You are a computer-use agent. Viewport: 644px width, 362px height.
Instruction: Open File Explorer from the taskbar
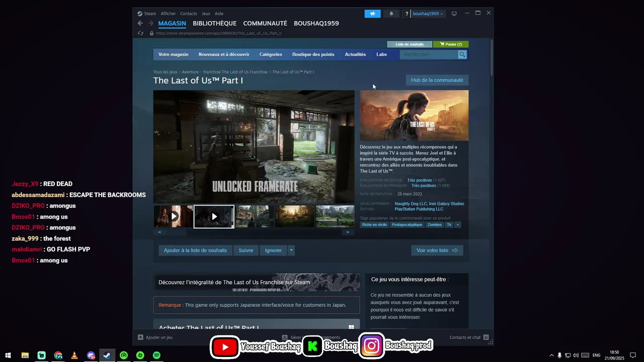click(x=25, y=355)
